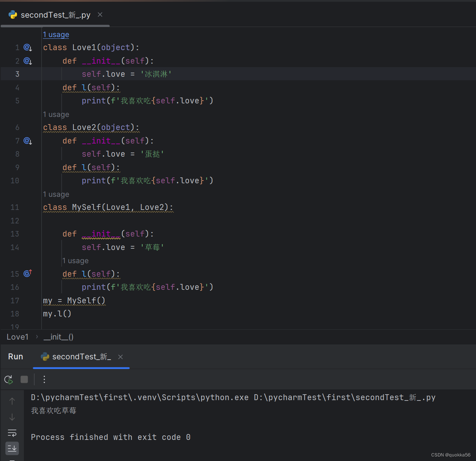Click 'def __init__(self):' on line 13
This screenshot has width=476, height=461.
[108, 234]
